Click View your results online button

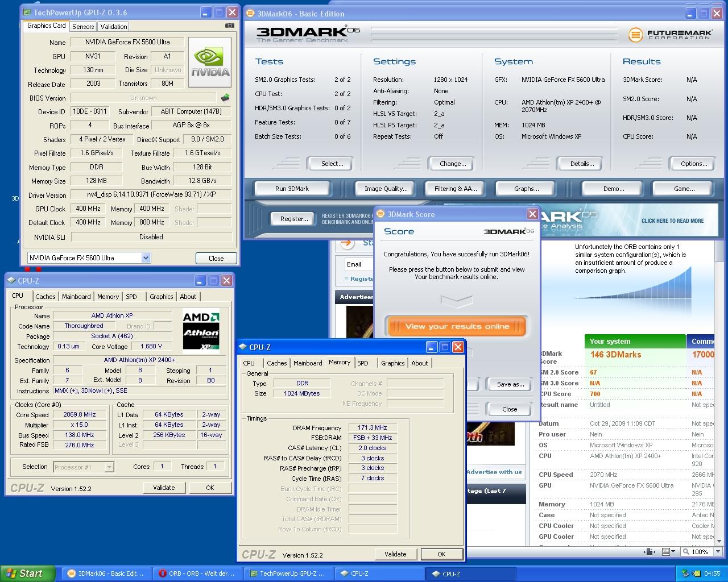click(457, 326)
